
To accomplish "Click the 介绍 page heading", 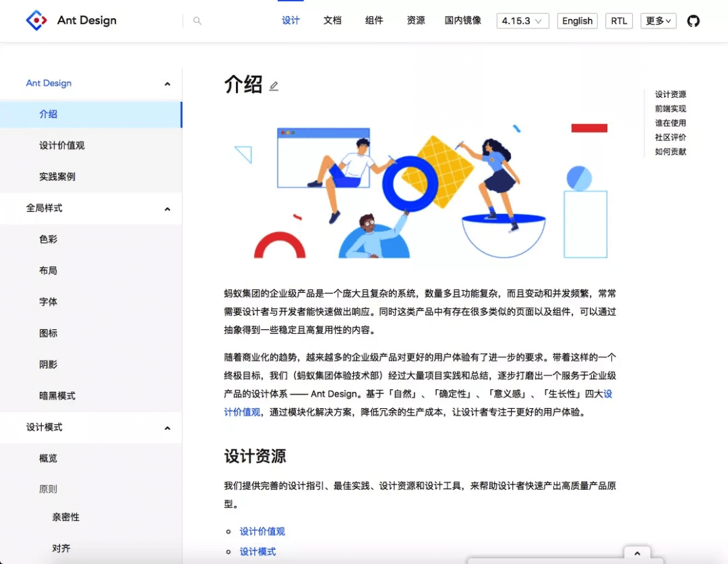I will coord(243,84).
